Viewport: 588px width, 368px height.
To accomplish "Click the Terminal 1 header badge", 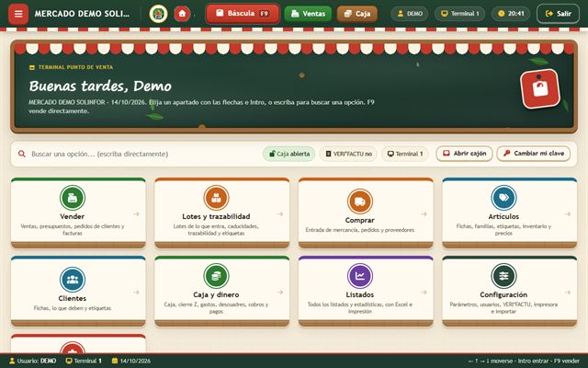I will [x=459, y=14].
